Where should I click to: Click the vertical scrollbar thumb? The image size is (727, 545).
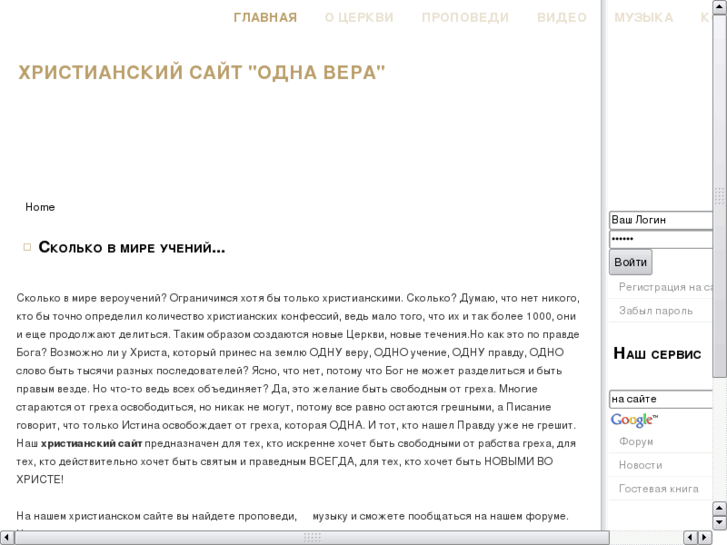coord(720,196)
